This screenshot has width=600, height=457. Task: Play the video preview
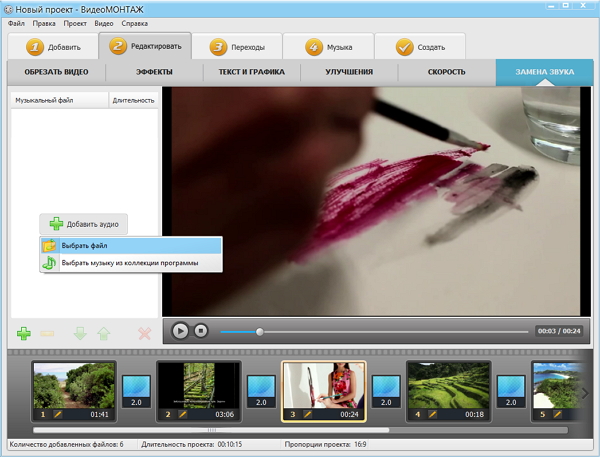pyautogui.click(x=180, y=331)
